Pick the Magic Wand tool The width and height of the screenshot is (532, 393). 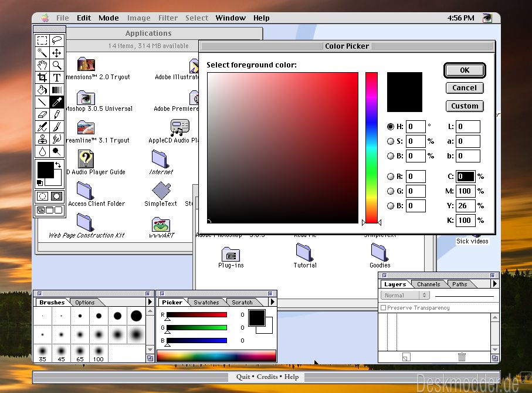click(x=42, y=53)
